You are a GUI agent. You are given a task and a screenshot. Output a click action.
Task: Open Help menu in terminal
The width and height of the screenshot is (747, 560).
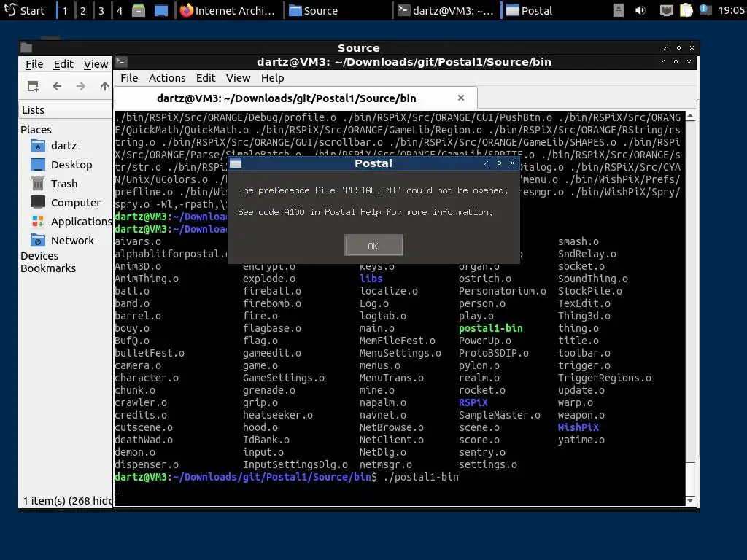273,78
